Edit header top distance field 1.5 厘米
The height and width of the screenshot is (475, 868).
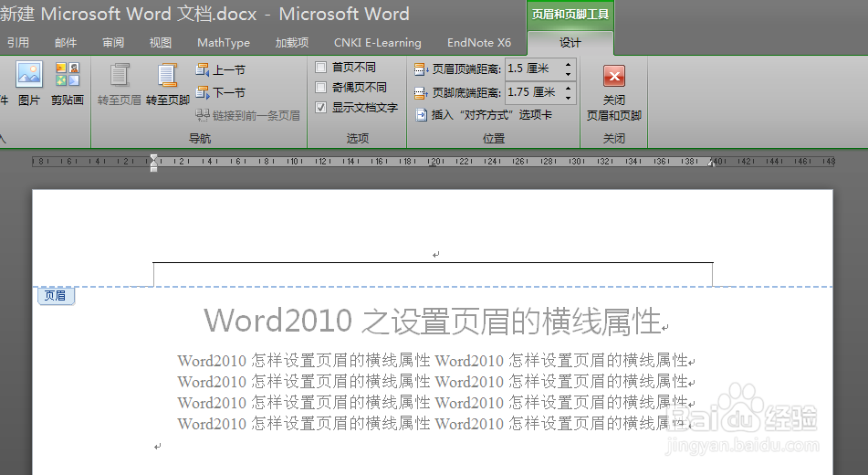(534, 69)
